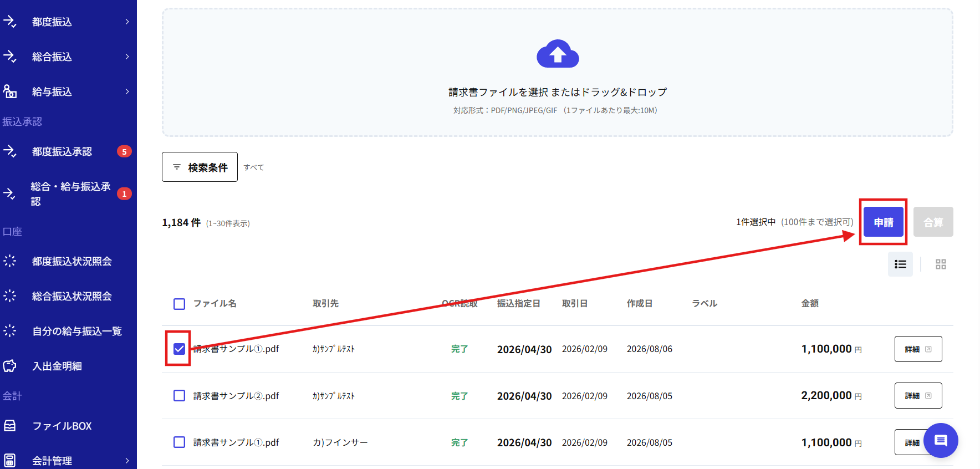Click the 対応形式 supported formats note

(x=555, y=110)
